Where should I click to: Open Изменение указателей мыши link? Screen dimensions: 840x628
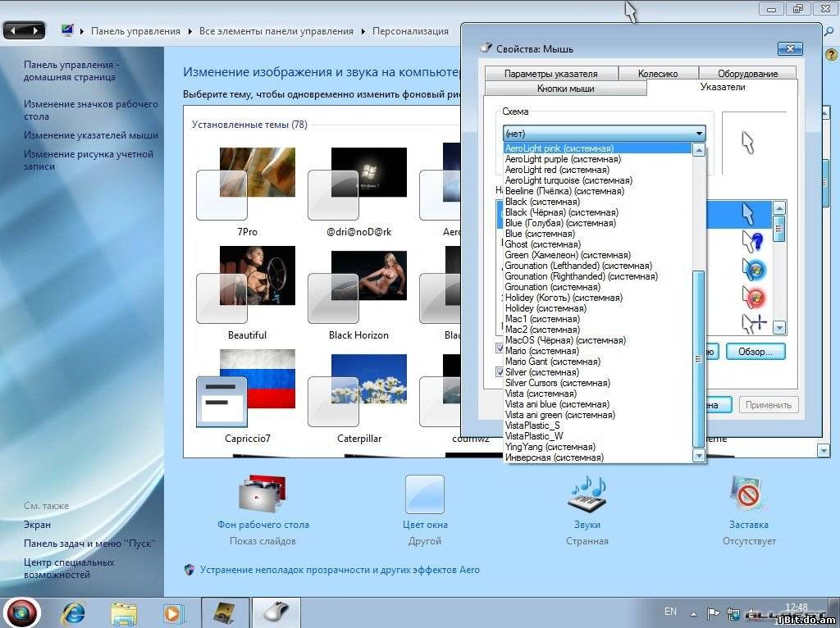[90, 135]
